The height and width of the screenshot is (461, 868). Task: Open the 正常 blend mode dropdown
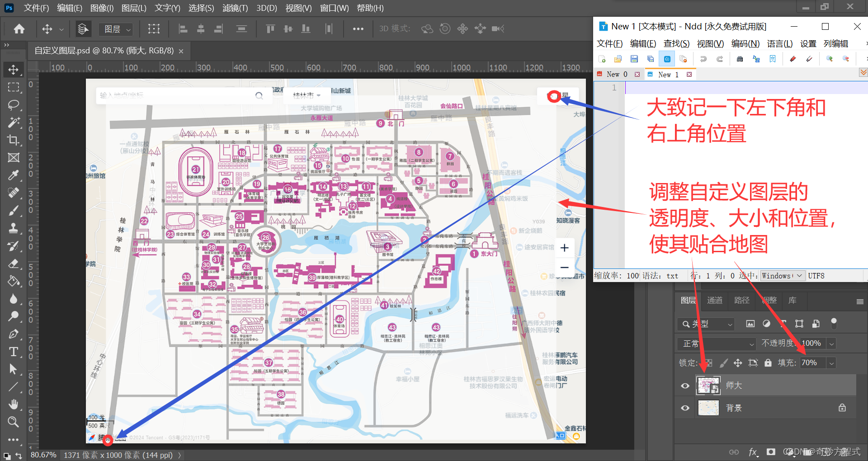tap(716, 343)
